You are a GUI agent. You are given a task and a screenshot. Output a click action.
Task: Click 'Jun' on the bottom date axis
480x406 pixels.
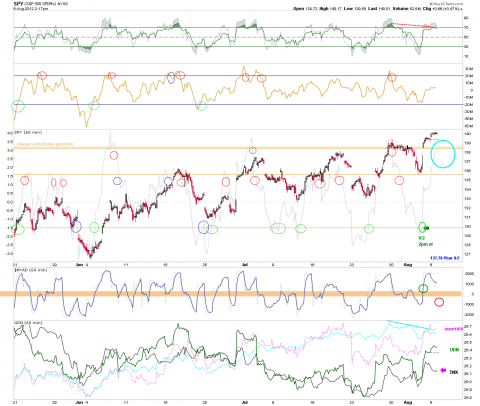pos(79,402)
